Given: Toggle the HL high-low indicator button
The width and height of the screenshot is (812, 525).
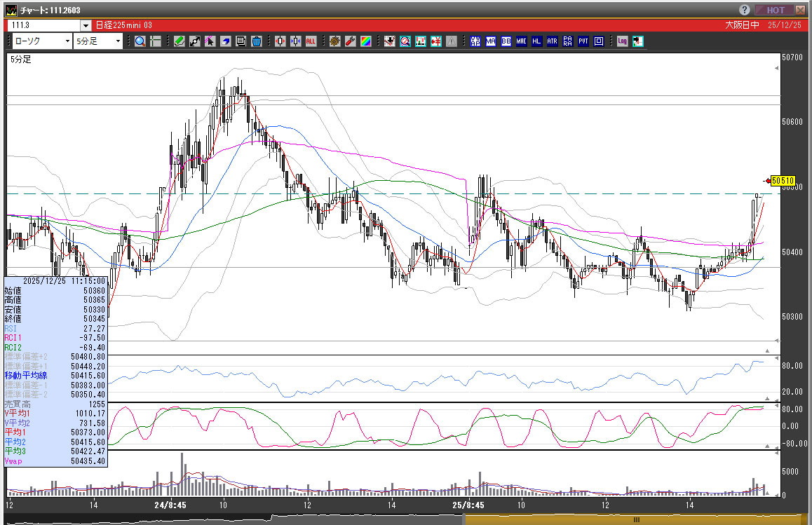Looking at the screenshot, I should point(537,41).
